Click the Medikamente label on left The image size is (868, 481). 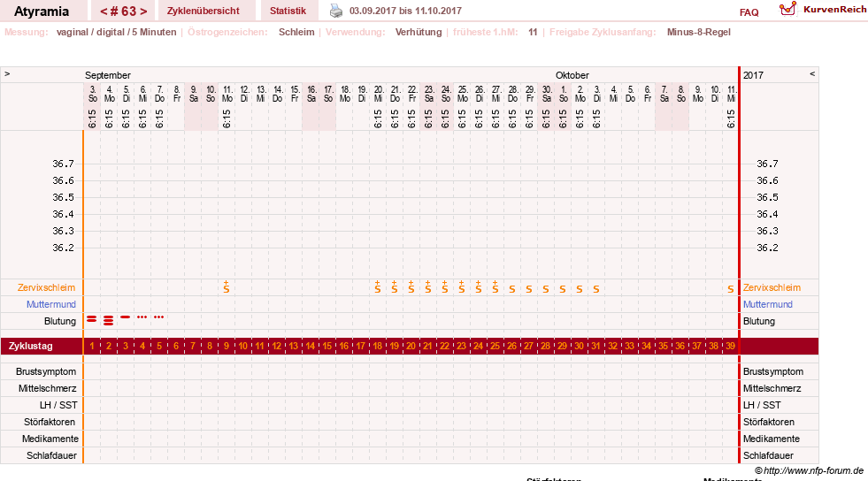pos(50,439)
